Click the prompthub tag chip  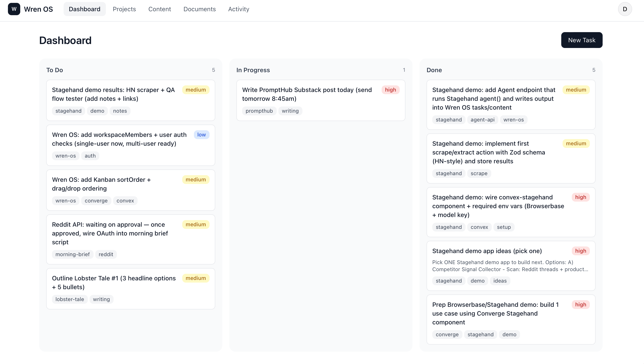pyautogui.click(x=259, y=111)
